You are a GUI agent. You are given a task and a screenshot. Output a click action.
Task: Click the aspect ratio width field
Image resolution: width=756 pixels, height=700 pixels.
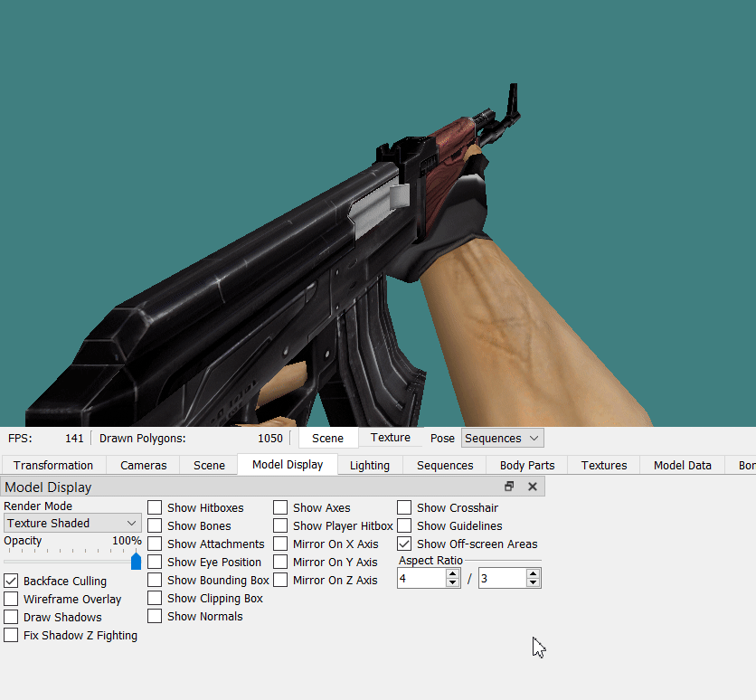point(422,578)
